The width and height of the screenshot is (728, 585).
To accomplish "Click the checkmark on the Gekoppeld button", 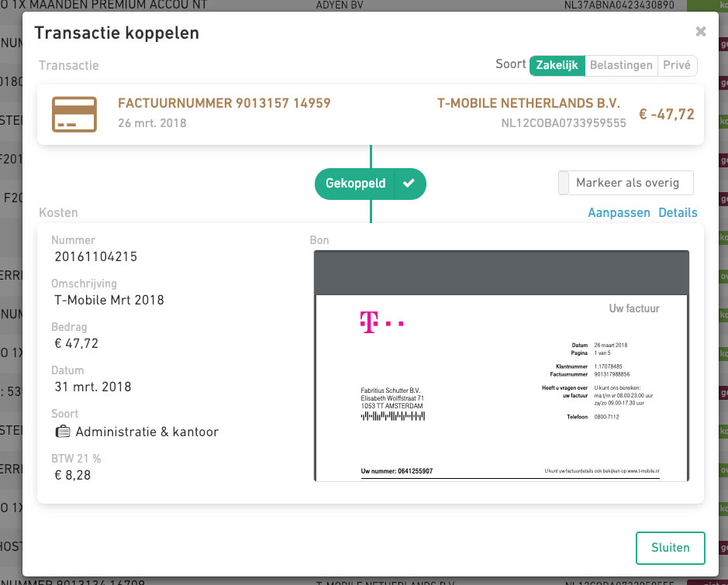I will (409, 183).
